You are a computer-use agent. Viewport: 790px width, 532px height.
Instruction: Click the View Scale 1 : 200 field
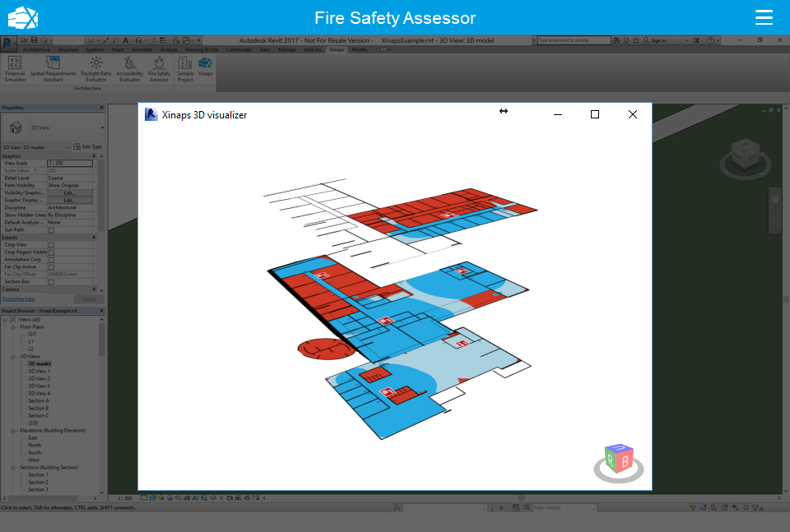pos(69,163)
